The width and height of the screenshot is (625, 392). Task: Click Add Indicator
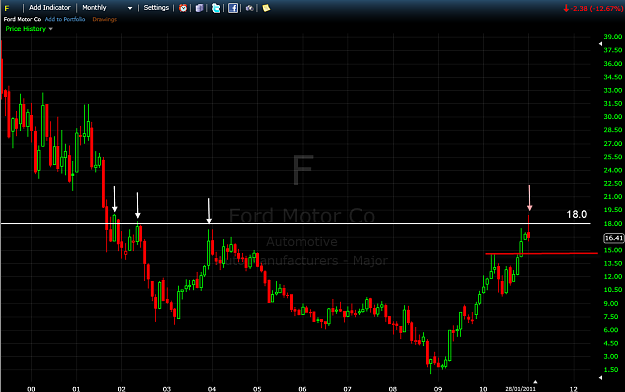[x=49, y=8]
